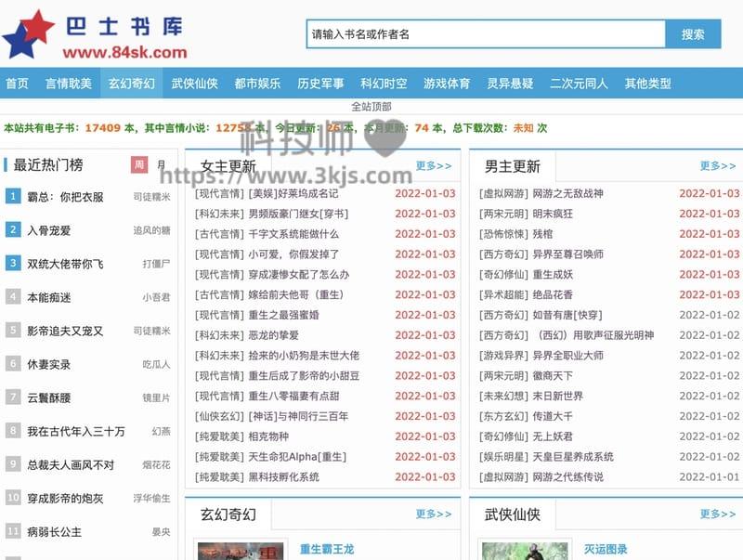Viewport: 743px width, 560px height.
Task: Open 更多>> in 玄幻奇幻 section
Action: 434,514
